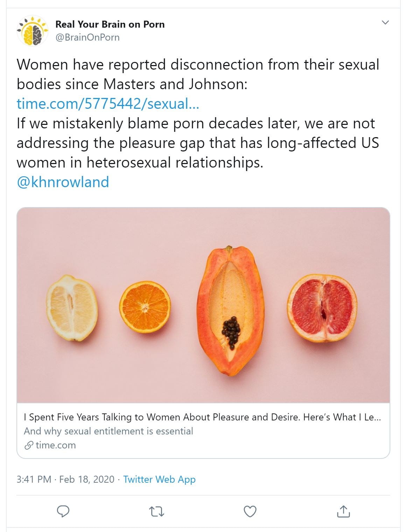Open the Real Your Brain on Porn avatar

(32, 31)
